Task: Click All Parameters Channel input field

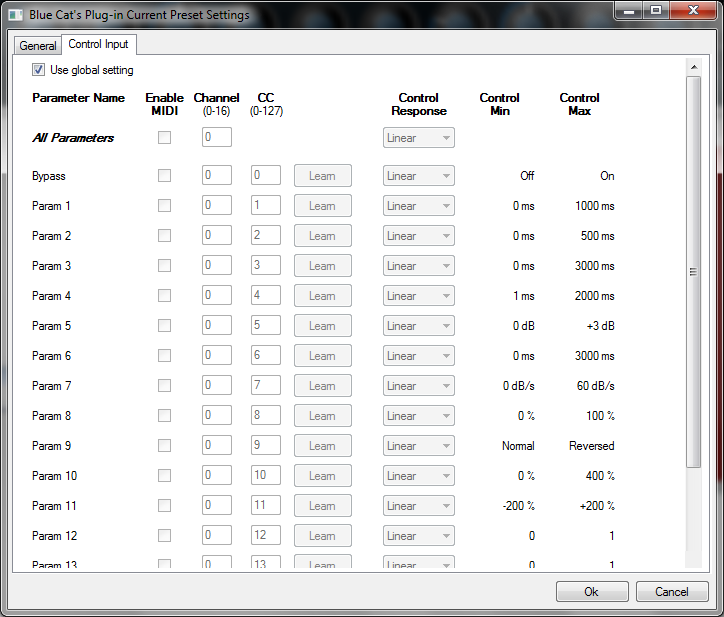Action: pyautogui.click(x=217, y=137)
